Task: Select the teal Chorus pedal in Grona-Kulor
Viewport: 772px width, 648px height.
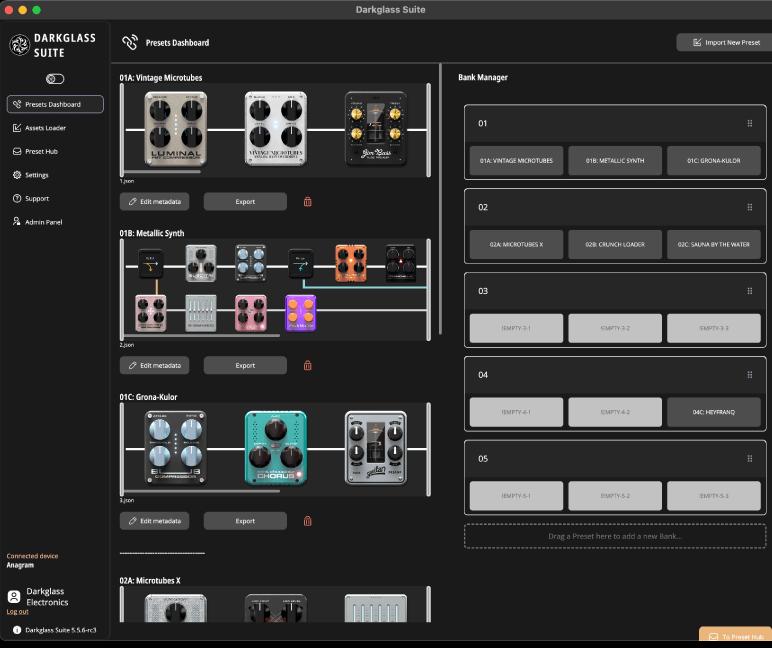Action: tap(275, 447)
